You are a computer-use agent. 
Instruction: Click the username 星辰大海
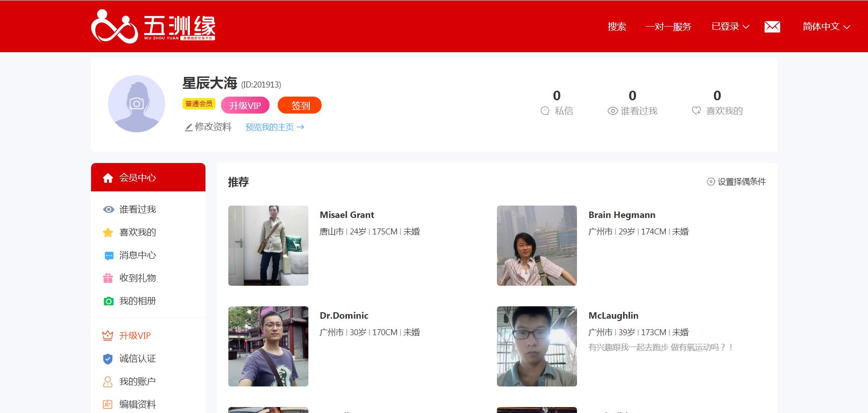pyautogui.click(x=210, y=83)
